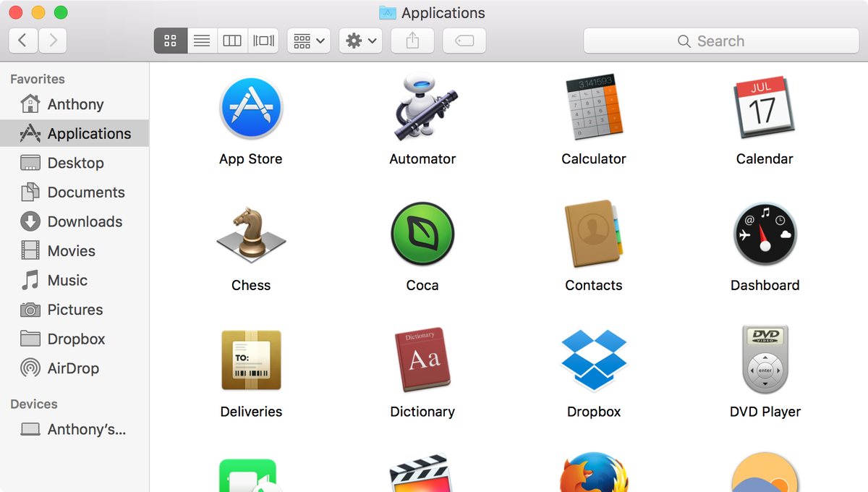Viewport: 868px width, 492px height.
Task: Open Documents in the sidebar
Action: pyautogui.click(x=75, y=192)
